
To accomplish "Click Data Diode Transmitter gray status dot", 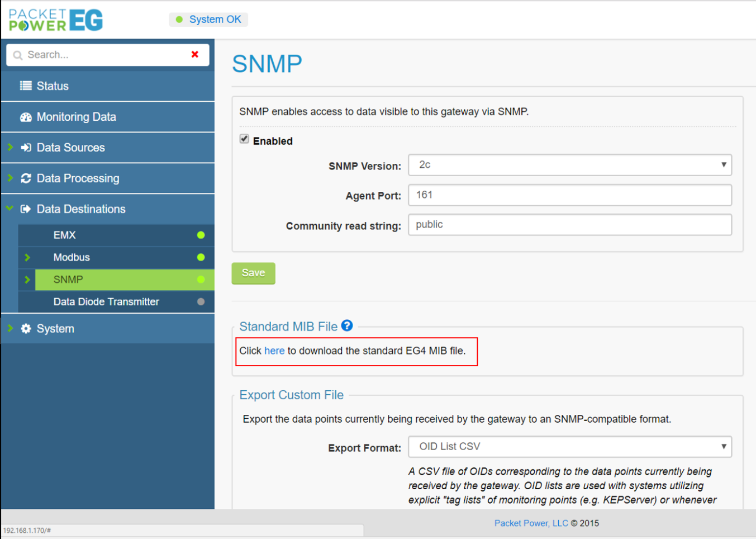I will click(x=201, y=302).
